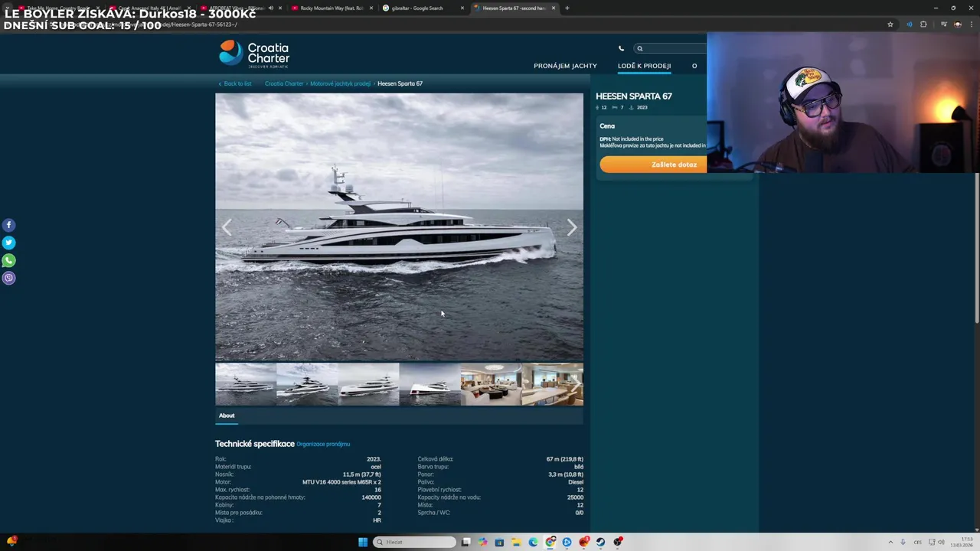Select the first yacht thumbnail
Image resolution: width=980 pixels, height=551 pixels.
(246, 384)
